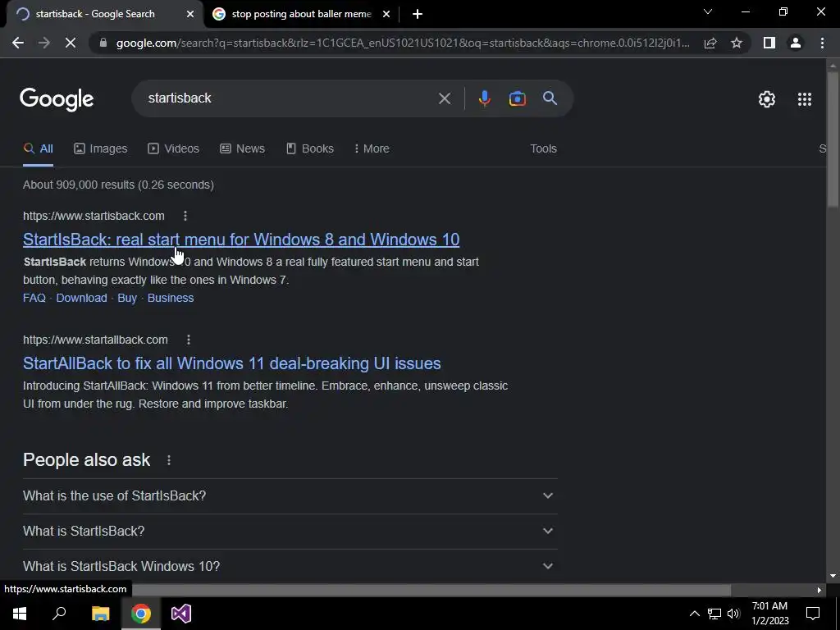Click the Google logo
Image resolution: width=840 pixels, height=630 pixels.
[57, 99]
